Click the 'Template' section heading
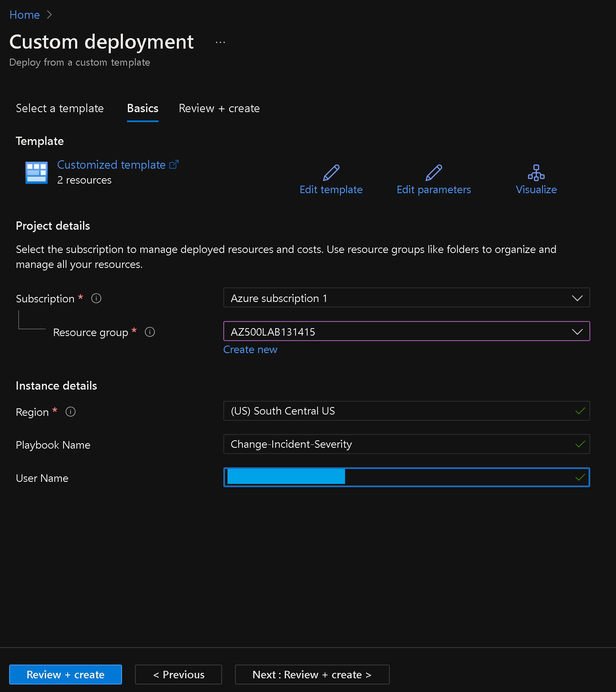 40,141
